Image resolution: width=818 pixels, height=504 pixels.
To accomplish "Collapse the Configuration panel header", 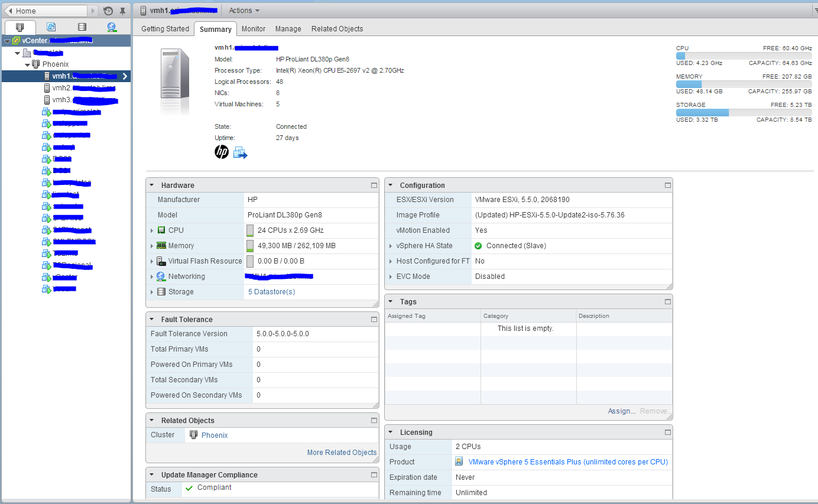I will pos(391,186).
